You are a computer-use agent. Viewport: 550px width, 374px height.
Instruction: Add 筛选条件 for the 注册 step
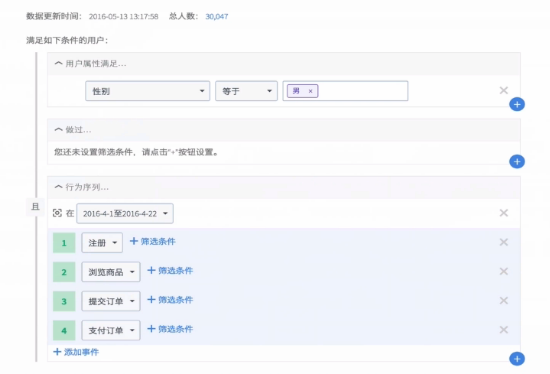pyautogui.click(x=153, y=241)
